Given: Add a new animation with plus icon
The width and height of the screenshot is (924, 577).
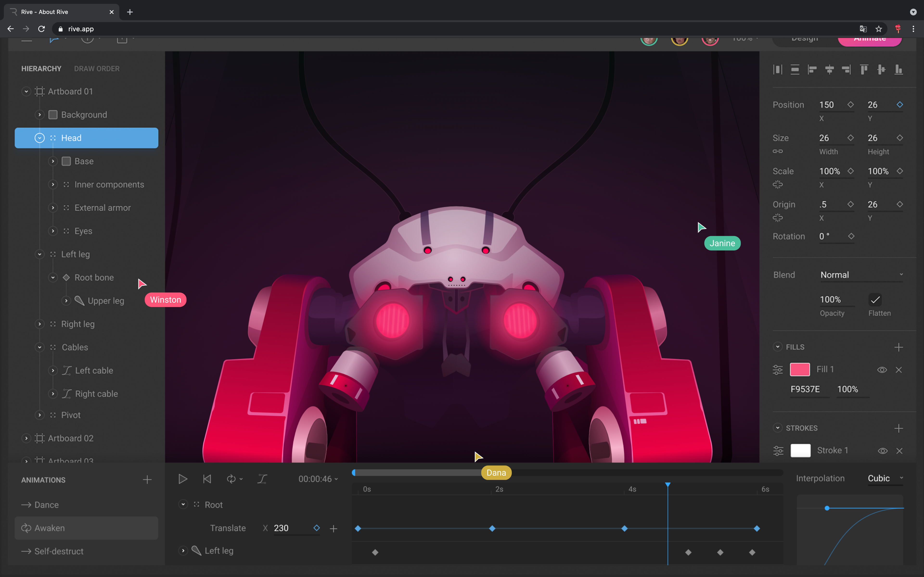Looking at the screenshot, I should 147,480.
